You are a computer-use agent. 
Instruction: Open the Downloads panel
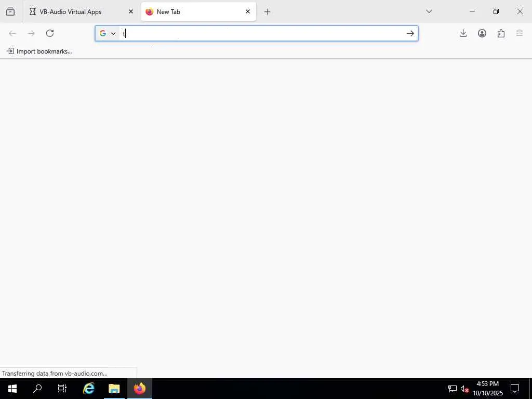pos(463,33)
